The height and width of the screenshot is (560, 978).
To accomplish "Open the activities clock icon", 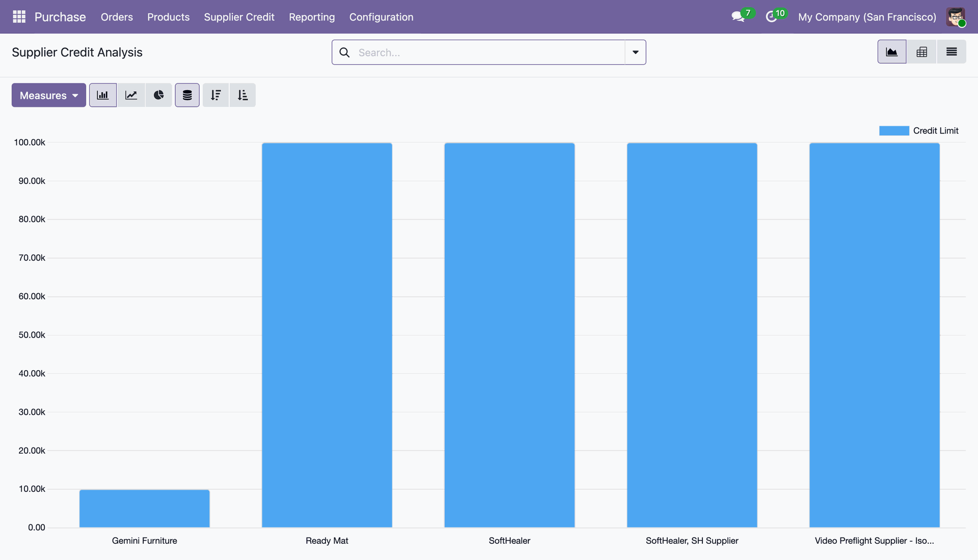I will coord(772,17).
